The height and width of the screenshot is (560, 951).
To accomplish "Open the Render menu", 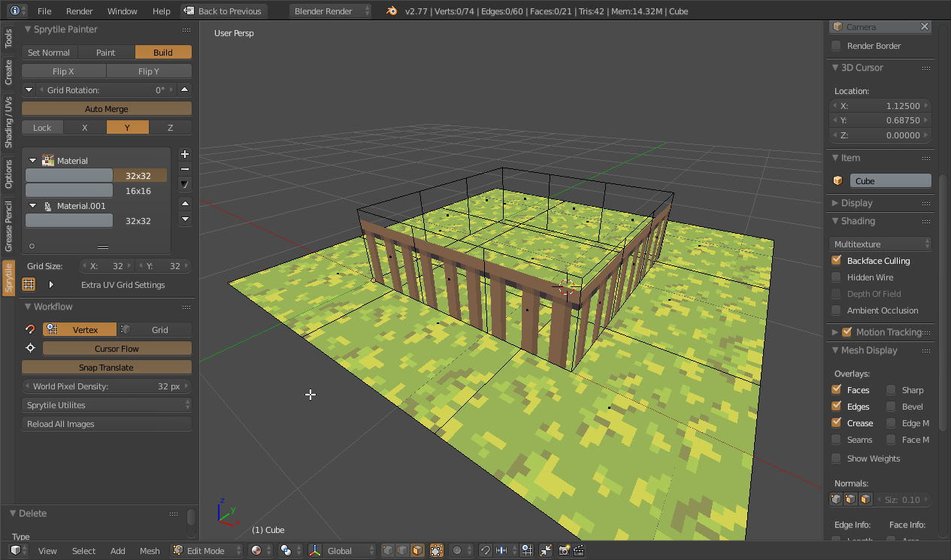I will [x=80, y=11].
